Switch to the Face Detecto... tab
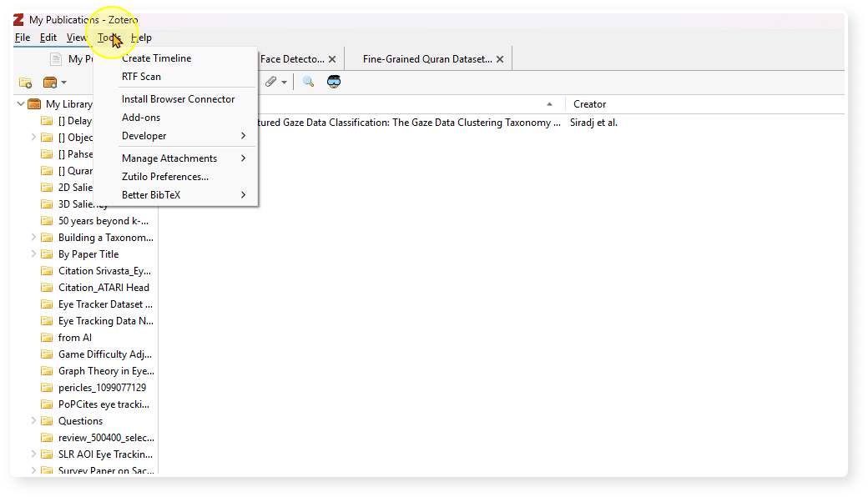This screenshot has width=868, height=497. click(x=292, y=59)
